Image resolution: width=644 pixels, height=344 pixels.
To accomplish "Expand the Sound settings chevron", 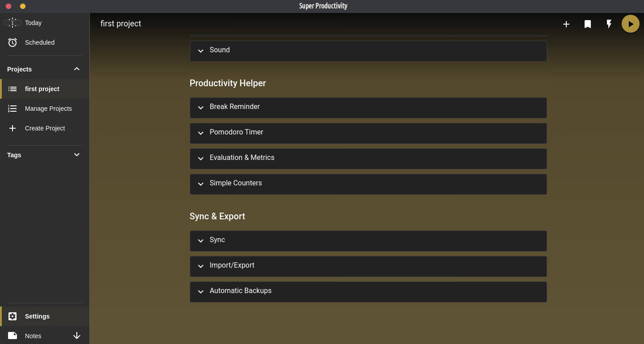I will click(x=201, y=51).
